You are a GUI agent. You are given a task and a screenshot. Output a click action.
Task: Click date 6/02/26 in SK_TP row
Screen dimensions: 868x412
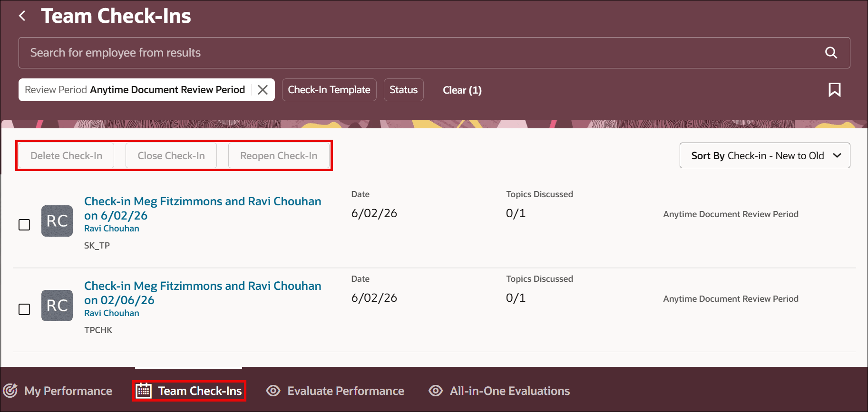click(374, 213)
